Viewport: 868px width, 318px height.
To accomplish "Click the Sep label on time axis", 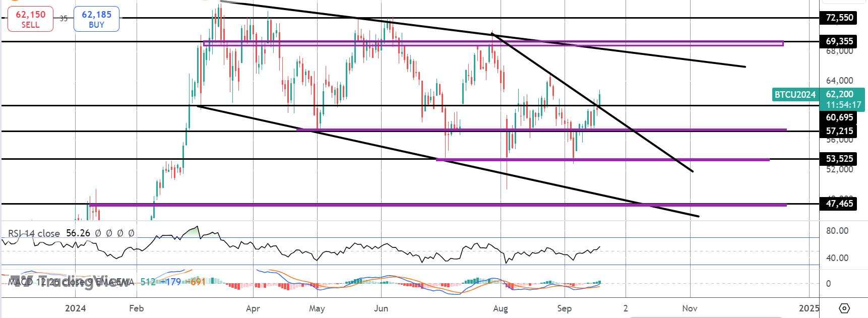I will click(x=565, y=308).
